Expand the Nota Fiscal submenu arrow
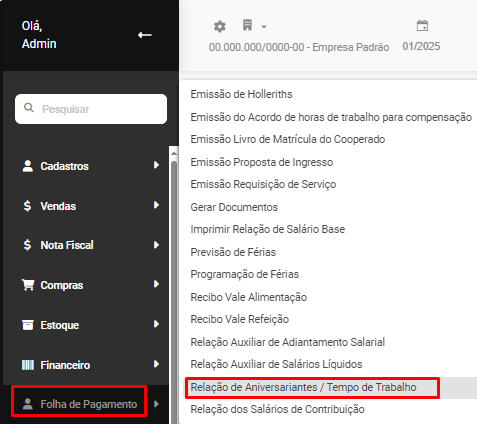 [x=156, y=245]
